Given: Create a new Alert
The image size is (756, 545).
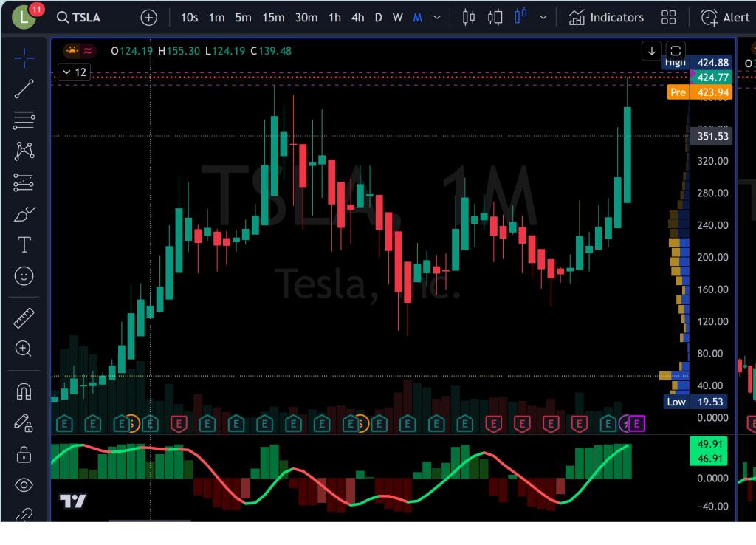Looking at the screenshot, I should pos(725,18).
